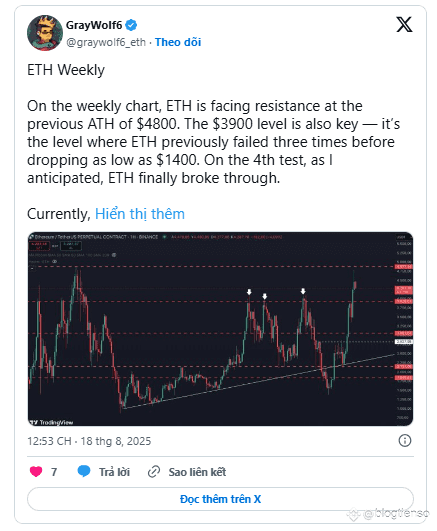This screenshot has height=531, width=437.
Task: Click the first white arrow marker on the chart
Action: click(x=249, y=292)
